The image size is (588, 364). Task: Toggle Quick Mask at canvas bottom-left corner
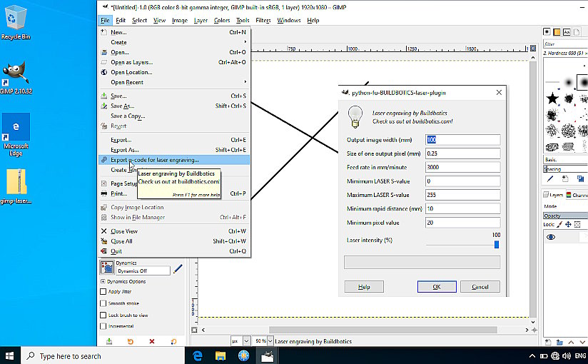[x=194, y=330]
